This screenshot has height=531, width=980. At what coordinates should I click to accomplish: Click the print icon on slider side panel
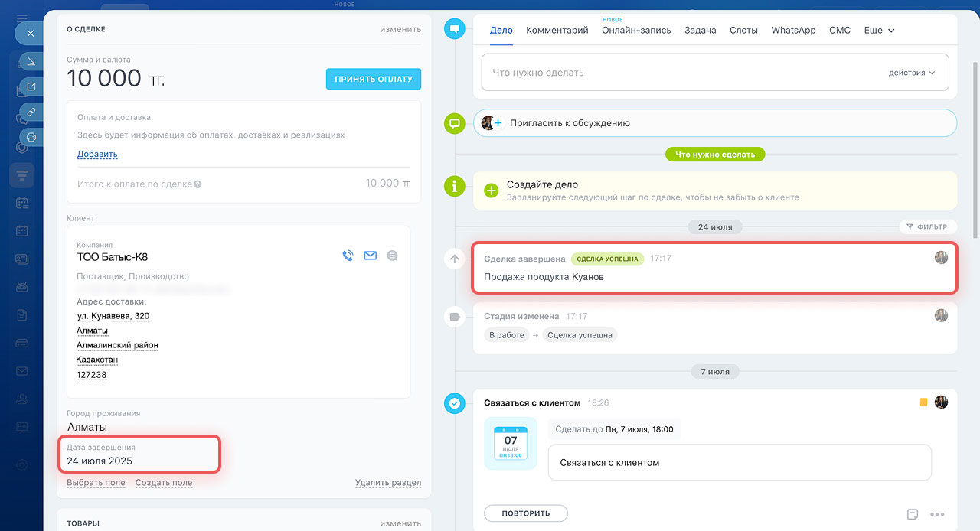pyautogui.click(x=31, y=137)
